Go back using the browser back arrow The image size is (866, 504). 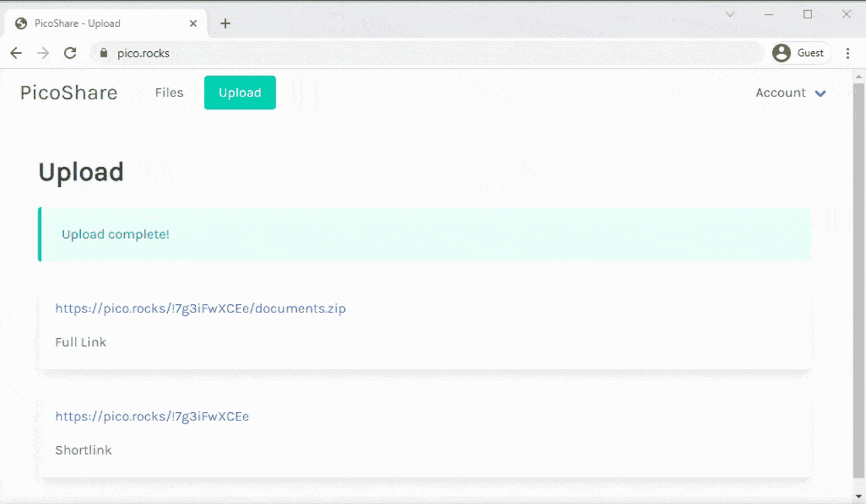click(16, 53)
